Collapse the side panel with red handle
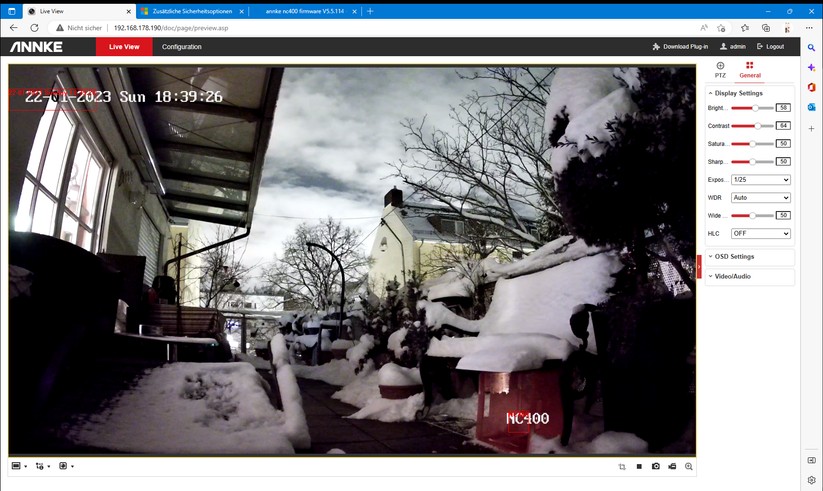The height and width of the screenshot is (491, 823). [x=699, y=267]
